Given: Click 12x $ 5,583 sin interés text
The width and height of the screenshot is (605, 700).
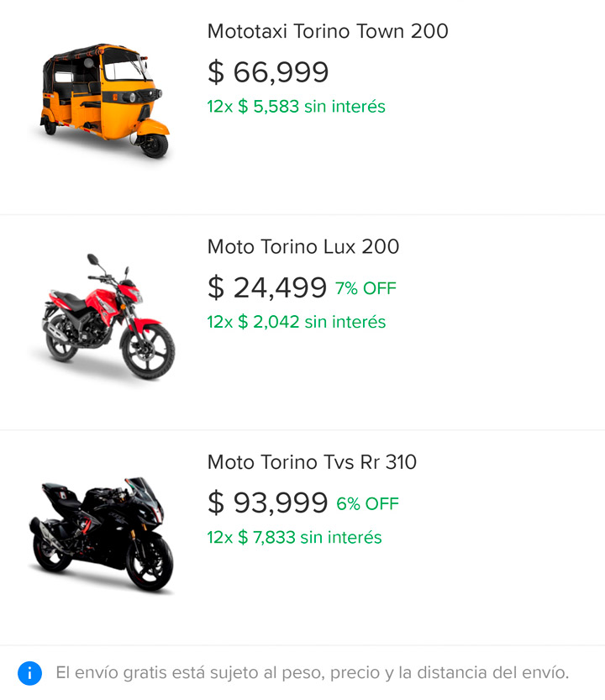Looking at the screenshot, I should pos(296,107).
